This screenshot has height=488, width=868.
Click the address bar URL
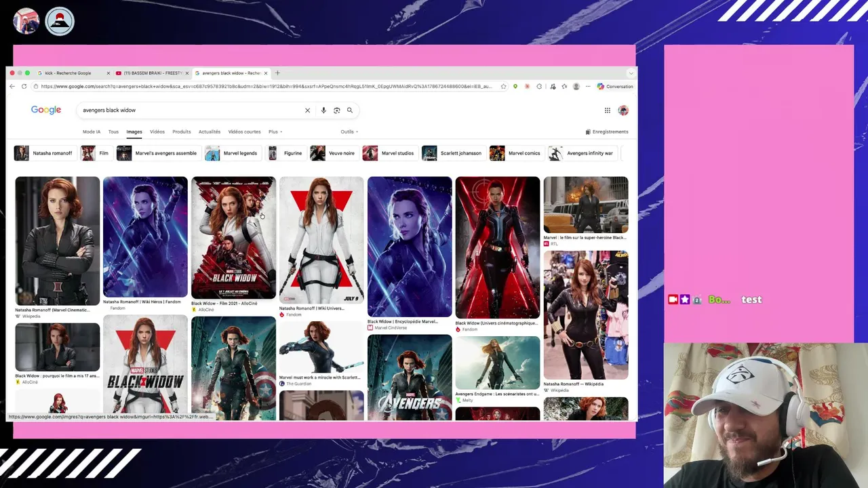(x=267, y=87)
